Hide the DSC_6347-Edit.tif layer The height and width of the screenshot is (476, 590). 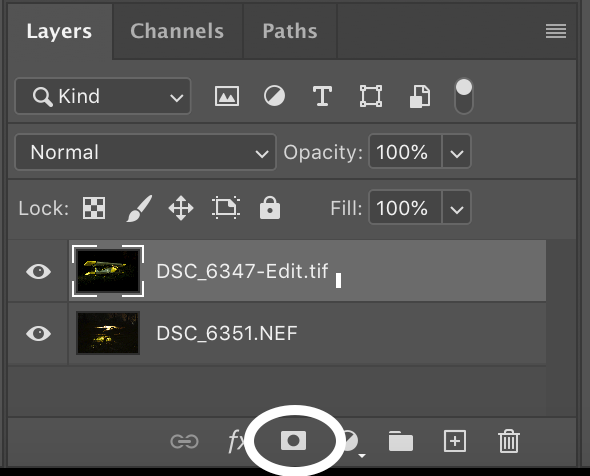click(38, 271)
